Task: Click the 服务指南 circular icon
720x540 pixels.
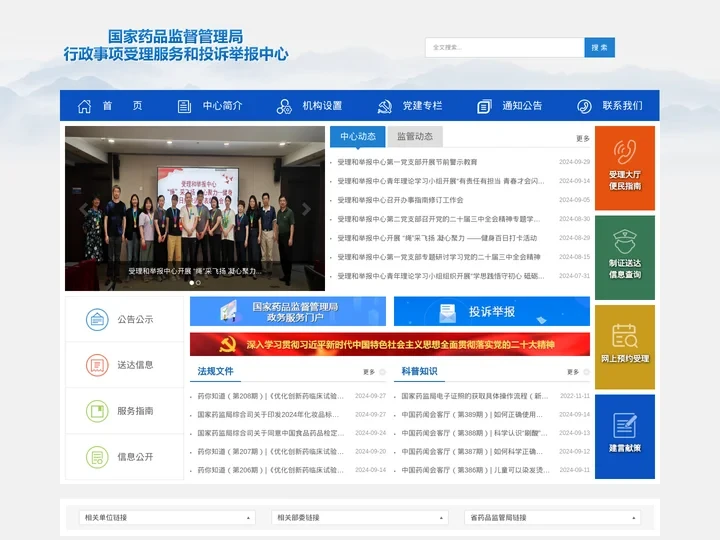Action: [97, 411]
